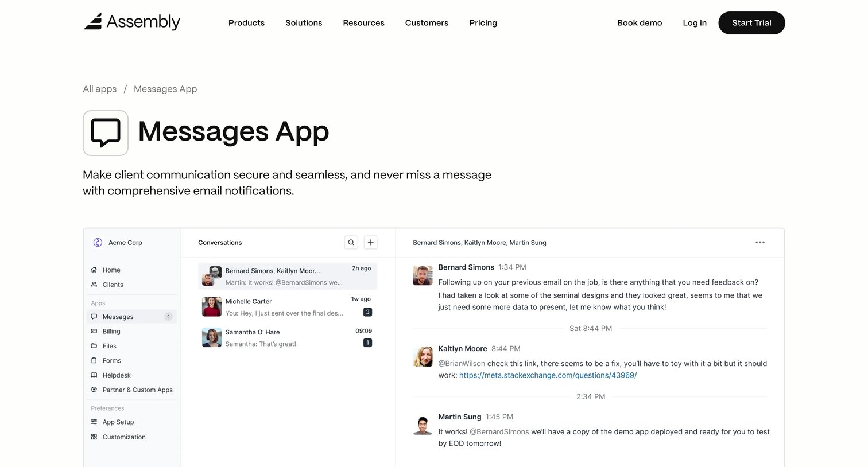Click the Messages chat icon in sidebar
This screenshot has height=467, width=868.
pos(94,317)
